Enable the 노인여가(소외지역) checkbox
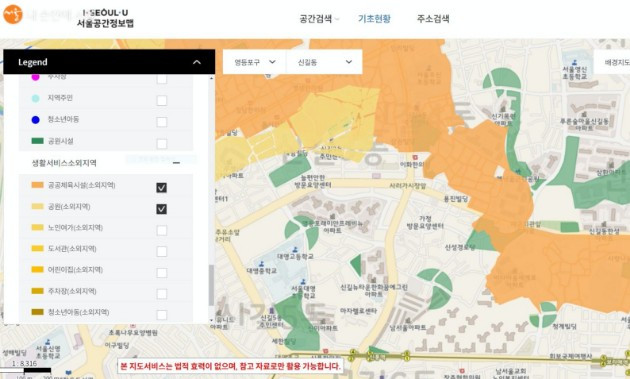This screenshot has height=379, width=630. click(162, 230)
